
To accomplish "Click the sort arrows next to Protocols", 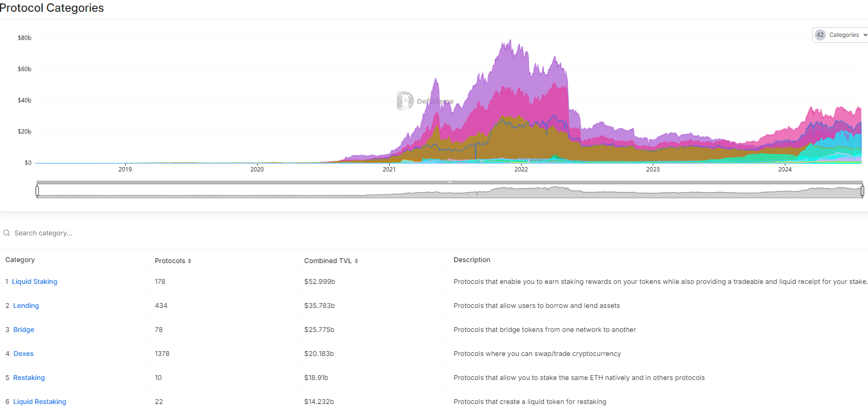I will point(189,261).
